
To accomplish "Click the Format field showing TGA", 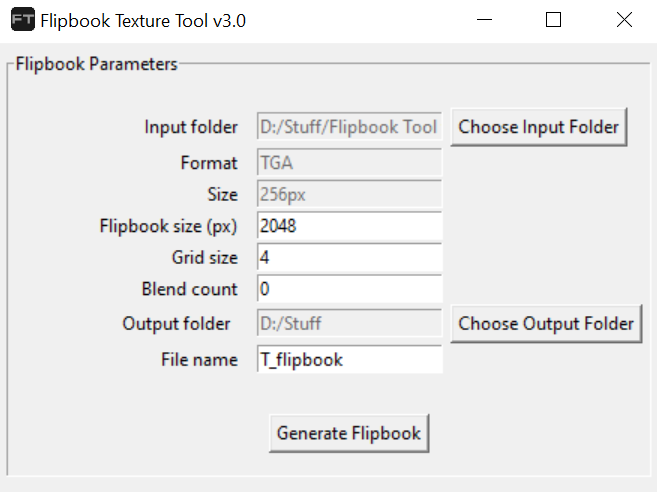I will point(349,162).
